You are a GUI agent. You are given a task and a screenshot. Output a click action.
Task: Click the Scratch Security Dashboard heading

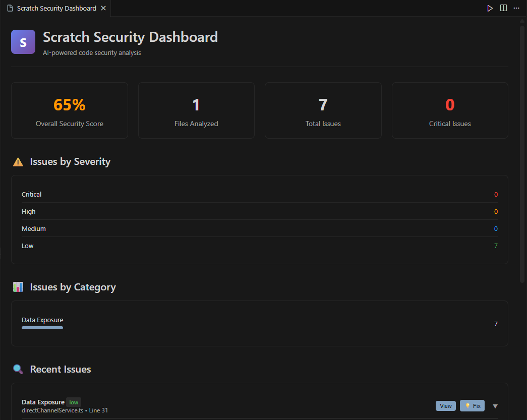click(x=131, y=37)
